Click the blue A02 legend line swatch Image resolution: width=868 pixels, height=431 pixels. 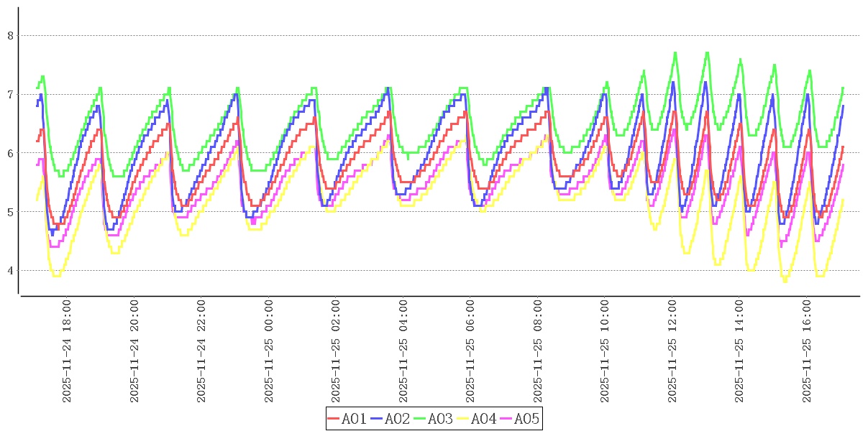point(377,419)
